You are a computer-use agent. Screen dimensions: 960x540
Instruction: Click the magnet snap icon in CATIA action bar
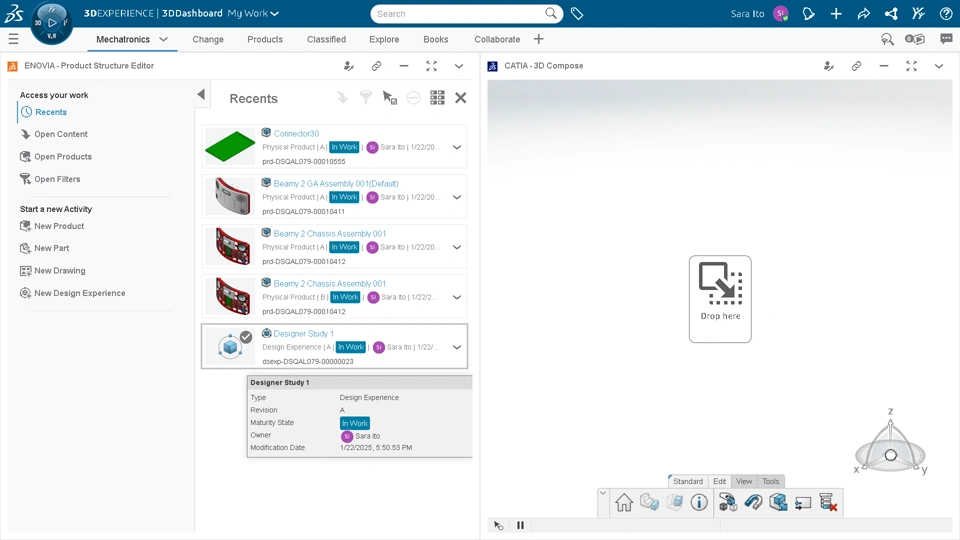tap(753, 502)
